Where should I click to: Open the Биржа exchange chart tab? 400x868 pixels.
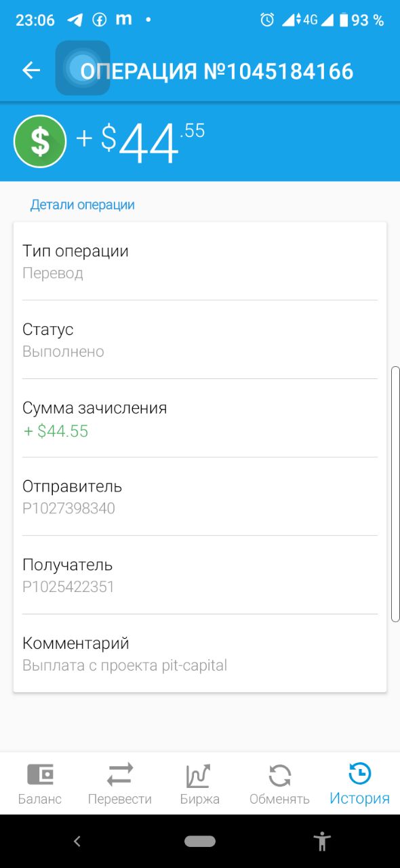coord(199,784)
